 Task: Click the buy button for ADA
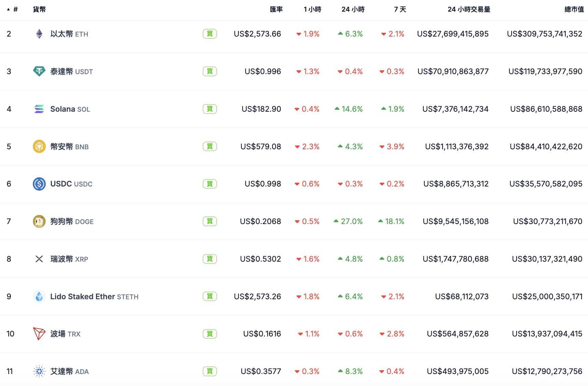pos(210,371)
